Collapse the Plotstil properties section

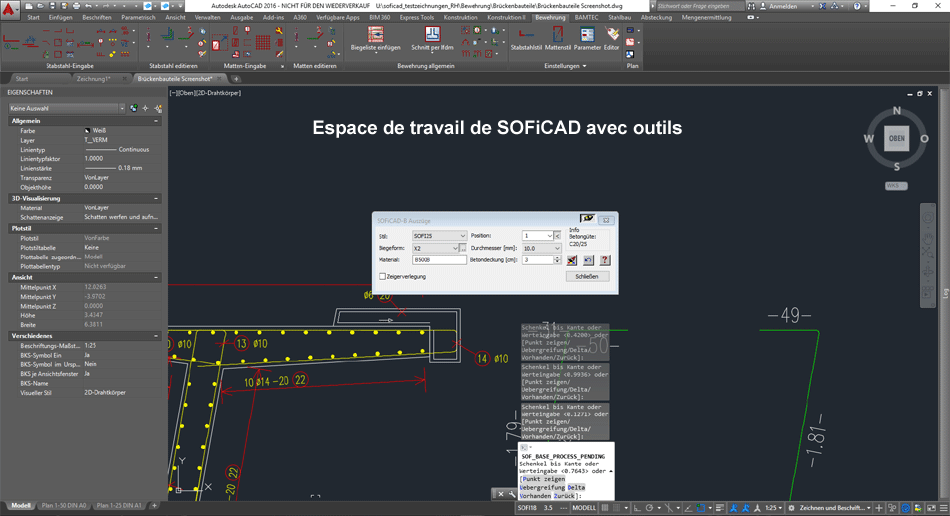[156, 228]
